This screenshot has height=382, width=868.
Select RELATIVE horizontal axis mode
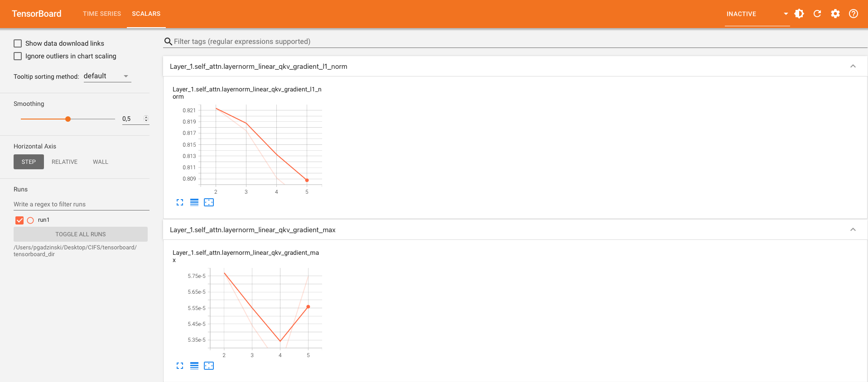coord(64,162)
